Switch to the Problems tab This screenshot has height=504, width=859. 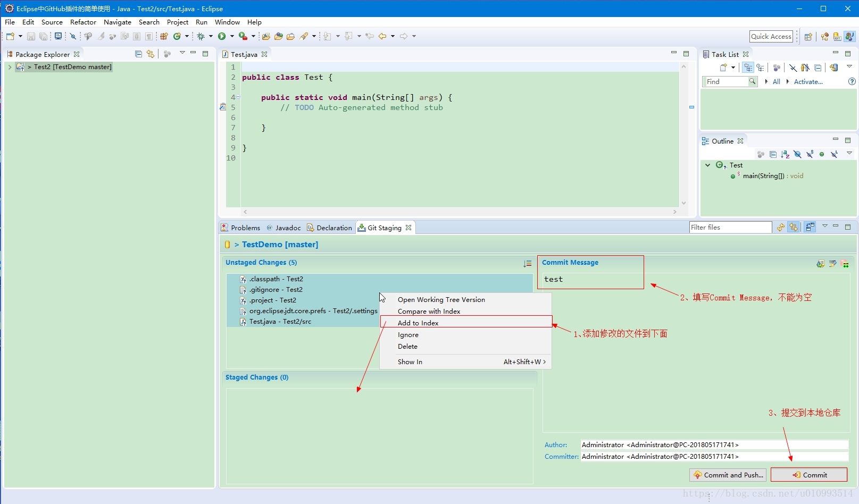pos(240,228)
